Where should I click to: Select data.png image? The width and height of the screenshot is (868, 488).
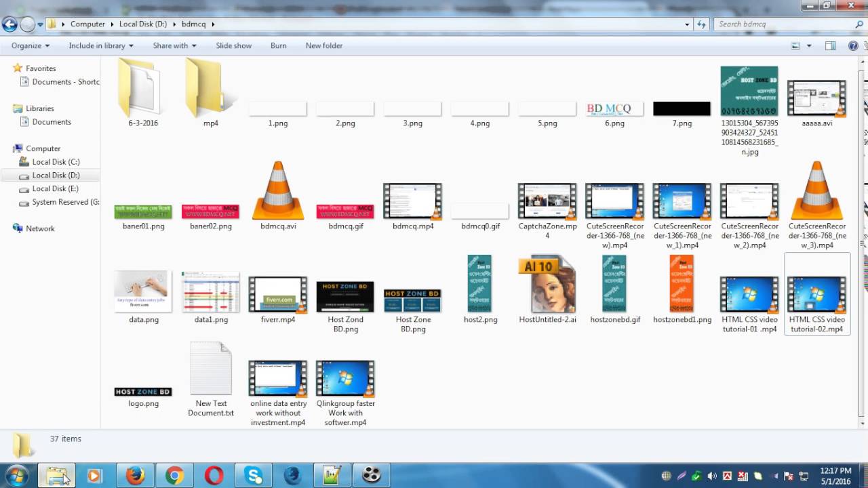[x=143, y=298]
